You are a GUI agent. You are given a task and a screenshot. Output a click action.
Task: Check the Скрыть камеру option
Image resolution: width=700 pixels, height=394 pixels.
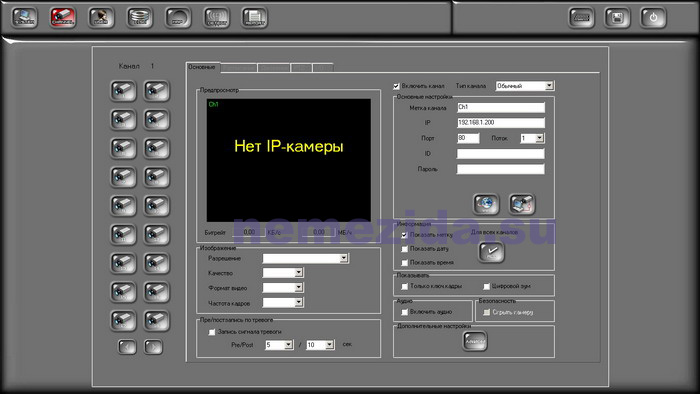(487, 312)
